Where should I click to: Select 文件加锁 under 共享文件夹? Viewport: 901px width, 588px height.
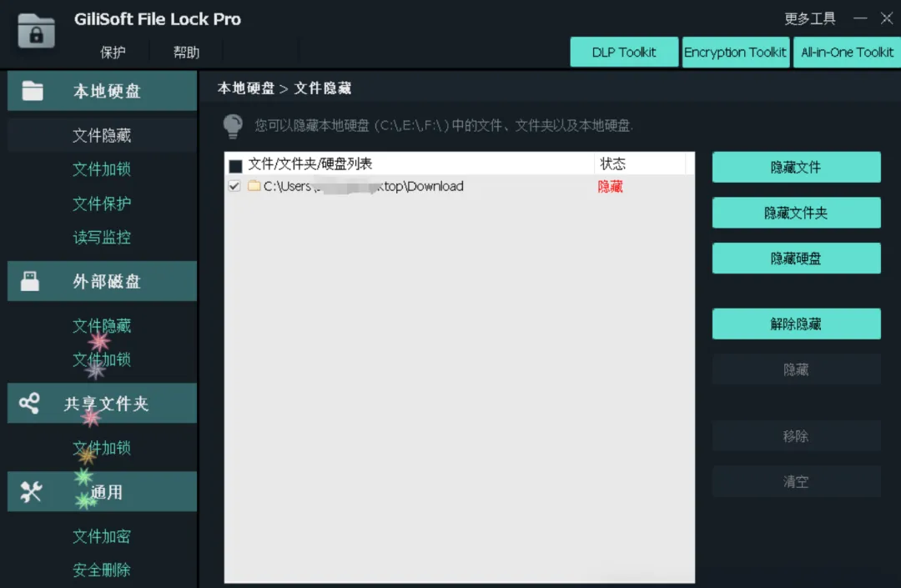pyautogui.click(x=102, y=447)
